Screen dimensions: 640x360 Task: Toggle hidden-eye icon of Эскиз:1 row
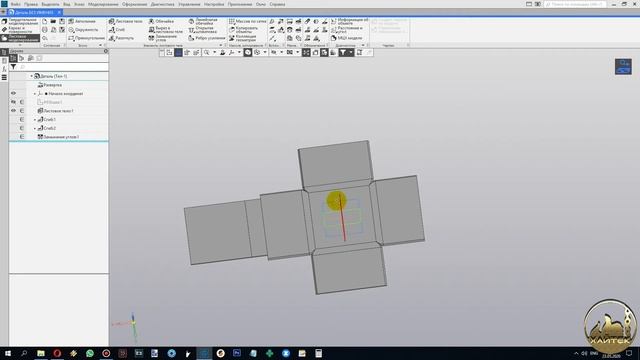(x=13, y=102)
